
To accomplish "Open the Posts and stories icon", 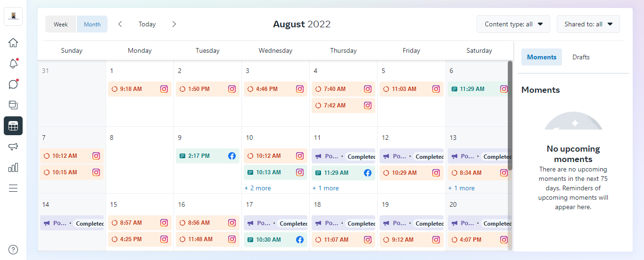I will (13, 105).
